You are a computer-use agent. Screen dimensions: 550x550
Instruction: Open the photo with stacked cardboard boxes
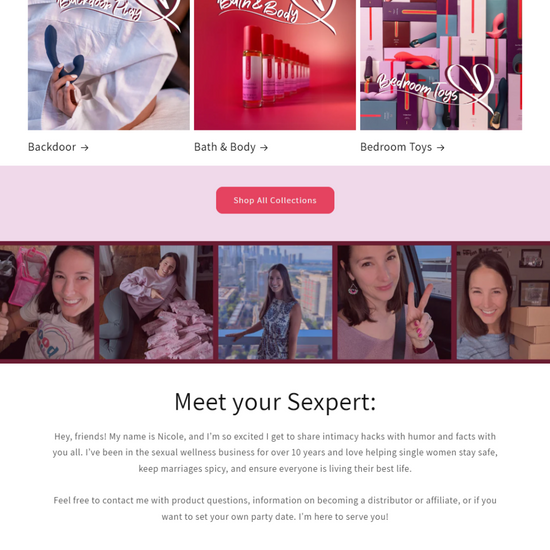pyautogui.click(x=503, y=302)
